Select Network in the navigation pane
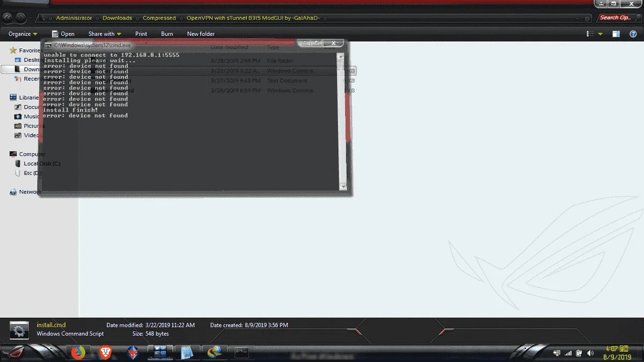Screen dimensions: 644x362 pyautogui.click(x=25, y=192)
